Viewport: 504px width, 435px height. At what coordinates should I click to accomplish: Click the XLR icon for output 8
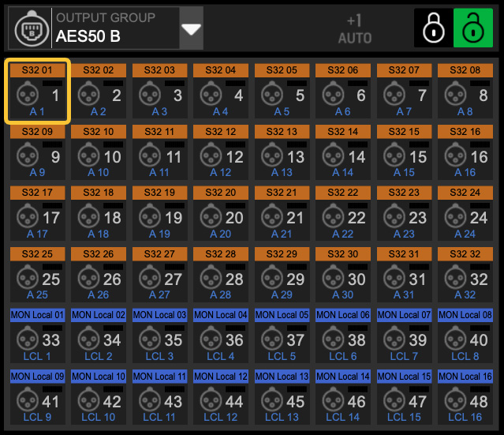(x=454, y=96)
